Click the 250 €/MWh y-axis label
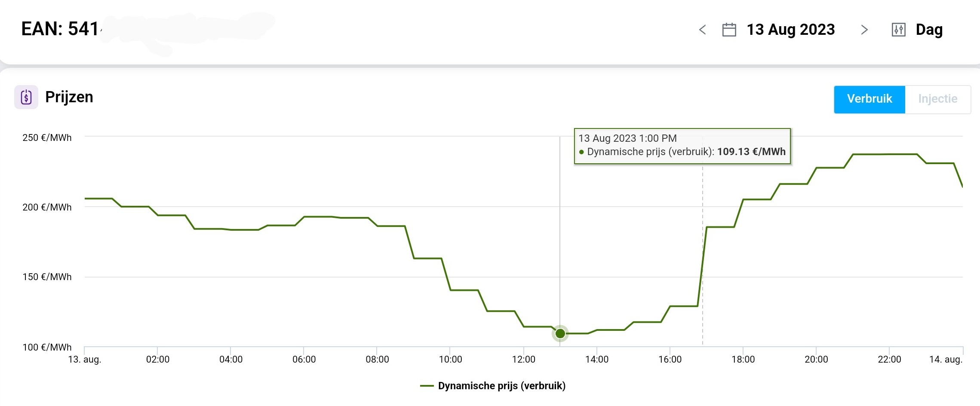 47,137
